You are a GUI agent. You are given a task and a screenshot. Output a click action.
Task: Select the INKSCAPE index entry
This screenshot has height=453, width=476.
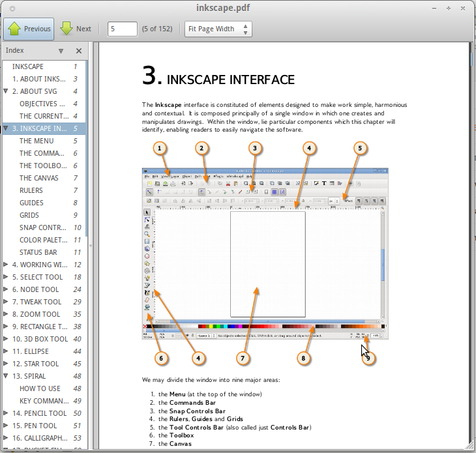coord(44,66)
